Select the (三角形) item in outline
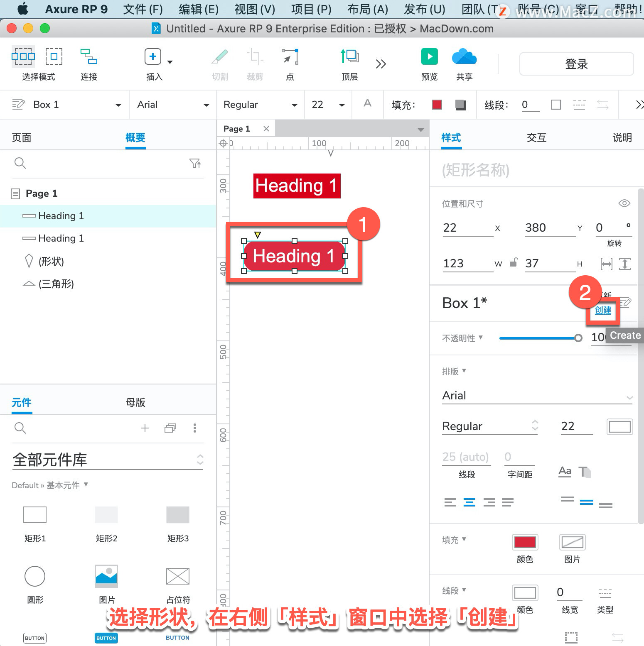This screenshot has height=646, width=644. [x=56, y=284]
